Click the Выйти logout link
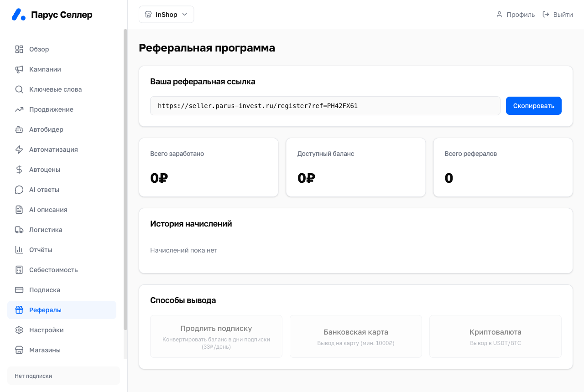 558,15
